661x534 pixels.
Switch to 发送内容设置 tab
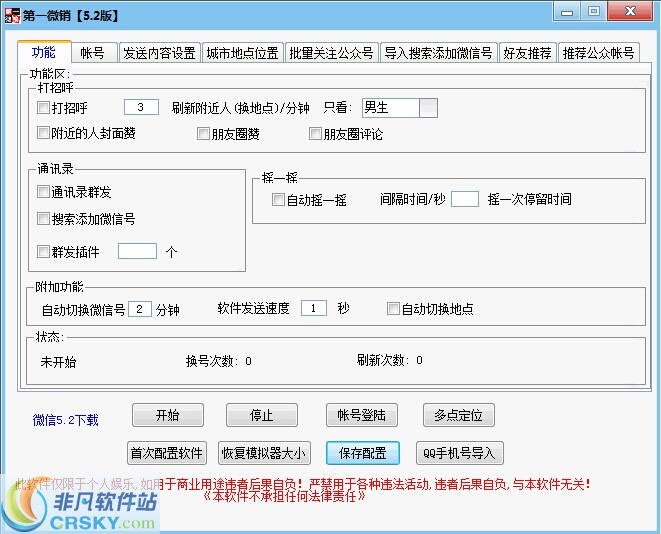(159, 53)
